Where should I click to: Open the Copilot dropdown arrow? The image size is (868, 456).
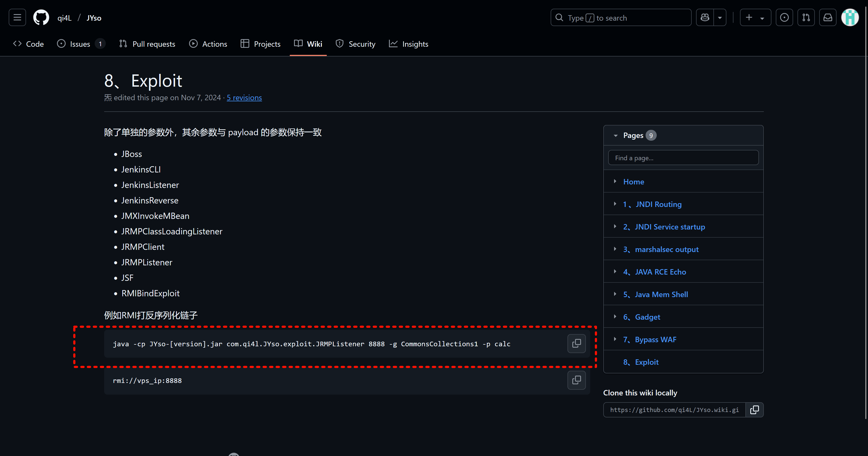(720, 18)
